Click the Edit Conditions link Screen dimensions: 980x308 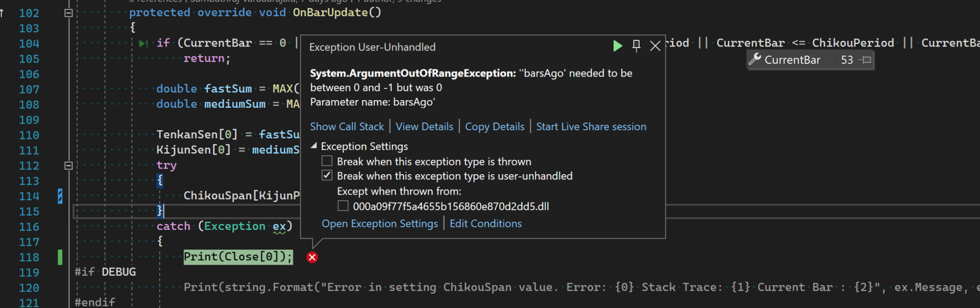485,224
